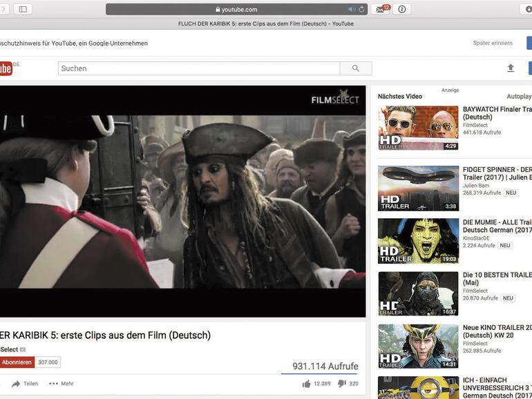Open DIE MUMIE trailer thumbnail
The height and width of the screenshot is (399, 532).
(418, 241)
